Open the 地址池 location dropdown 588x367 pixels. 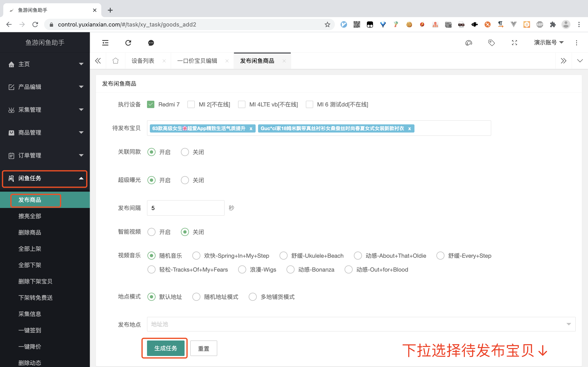click(x=361, y=324)
